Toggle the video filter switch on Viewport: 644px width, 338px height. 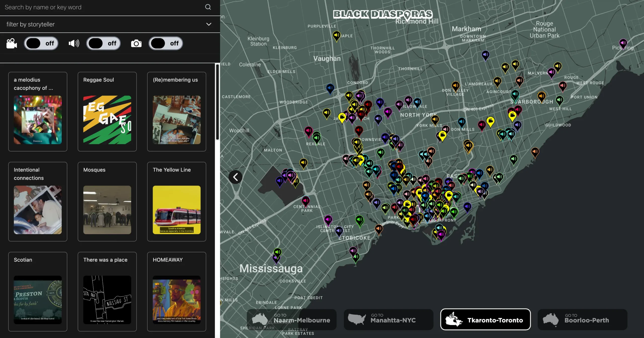point(41,44)
